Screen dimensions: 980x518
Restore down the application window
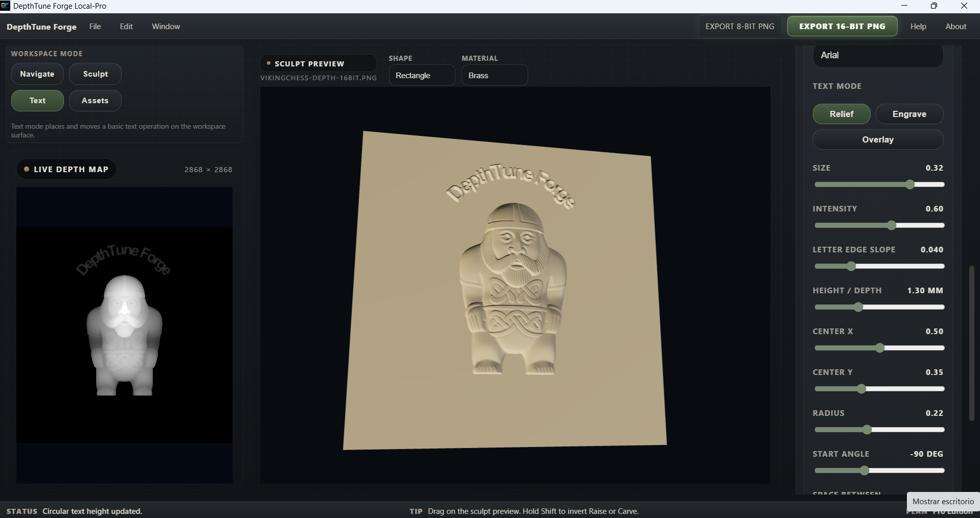(x=934, y=6)
